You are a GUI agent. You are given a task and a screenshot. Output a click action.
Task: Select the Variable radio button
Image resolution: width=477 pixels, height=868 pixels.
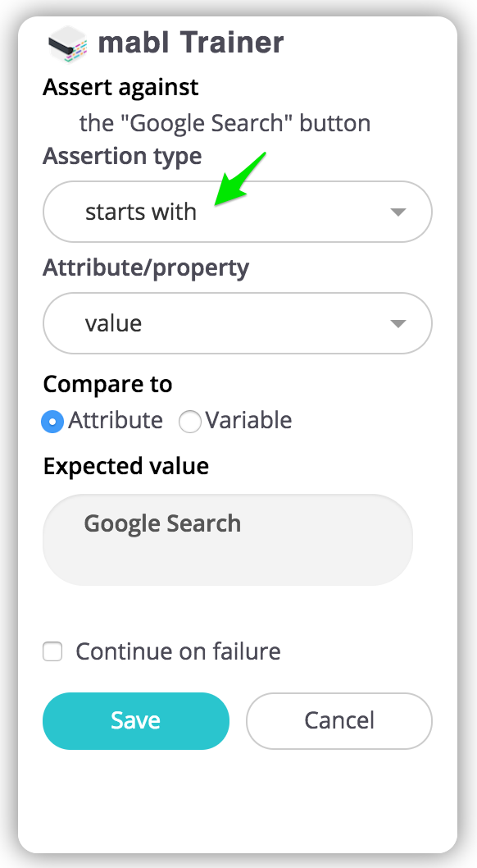(189, 422)
